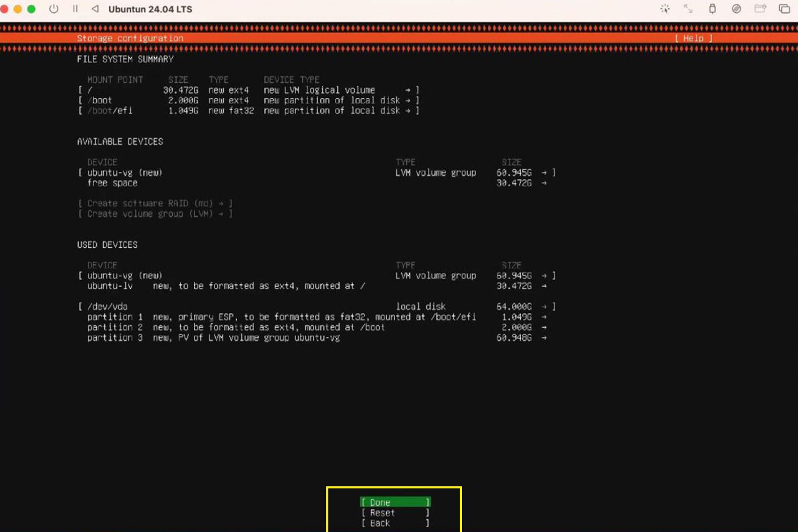This screenshot has width=798, height=532.
Task: Open available ubuntu-vg volume group options
Action: click(x=317, y=172)
